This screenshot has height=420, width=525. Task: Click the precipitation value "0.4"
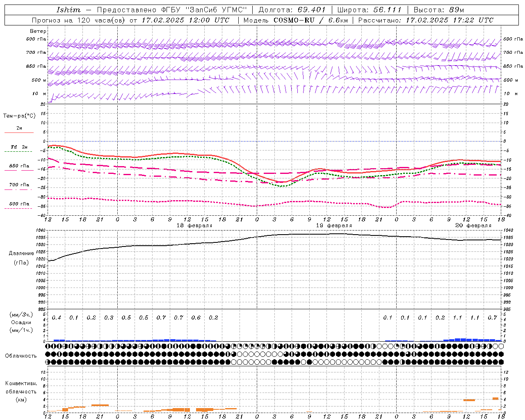(x=57, y=317)
